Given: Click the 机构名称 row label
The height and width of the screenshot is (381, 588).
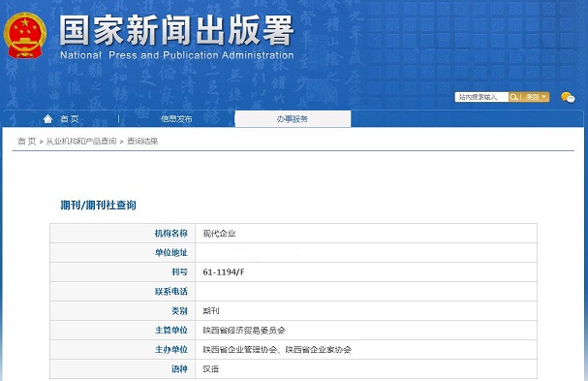Looking at the screenshot, I should click(171, 234).
